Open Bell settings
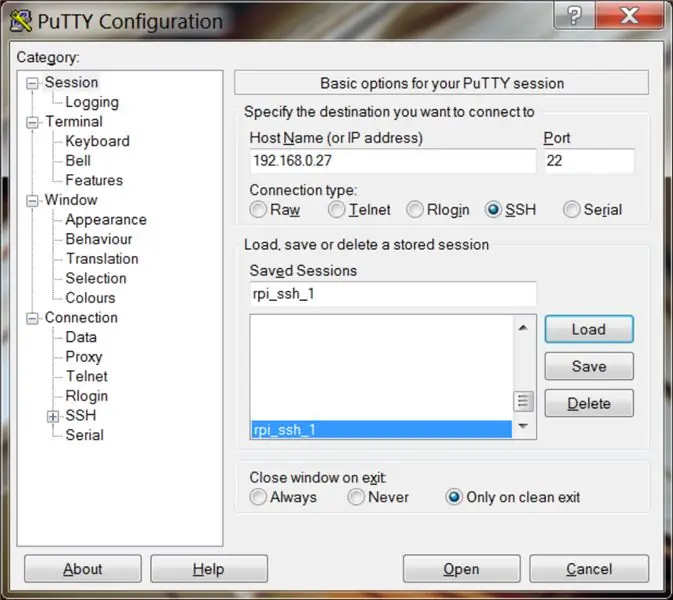 point(78,161)
